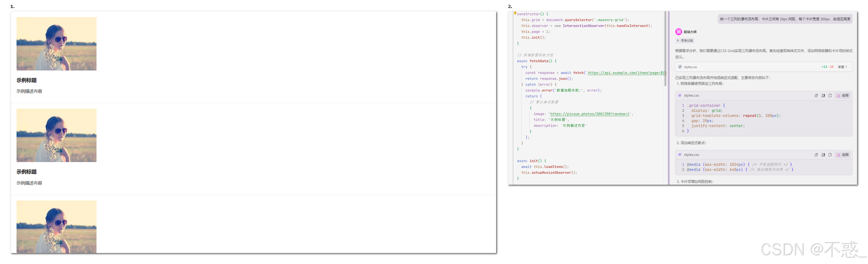Click the line 'async init() {'
This screenshot has width=868, height=264.
coord(532,161)
